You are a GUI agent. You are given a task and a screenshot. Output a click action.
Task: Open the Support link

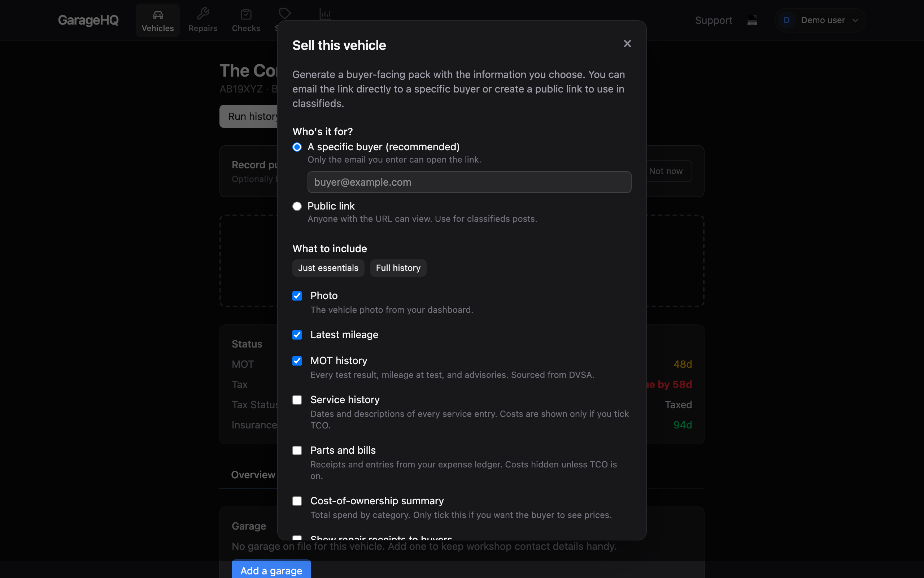coord(713,20)
